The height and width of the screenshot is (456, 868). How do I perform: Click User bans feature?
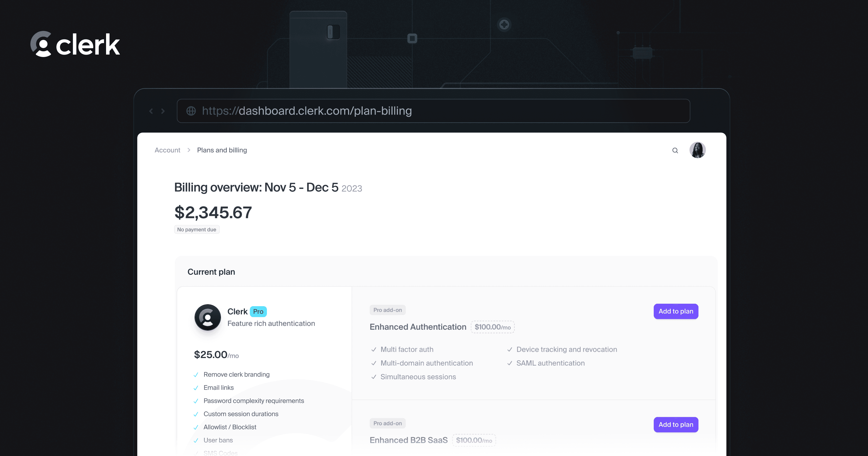pos(218,441)
